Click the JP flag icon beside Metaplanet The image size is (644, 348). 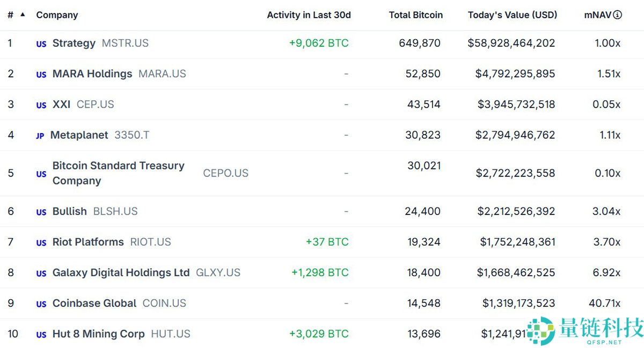[x=39, y=136]
